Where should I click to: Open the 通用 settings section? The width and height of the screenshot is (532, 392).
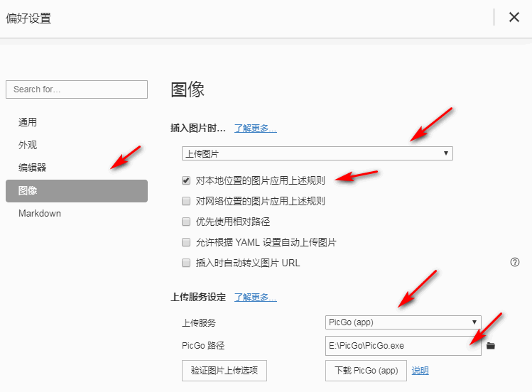pyautogui.click(x=28, y=122)
